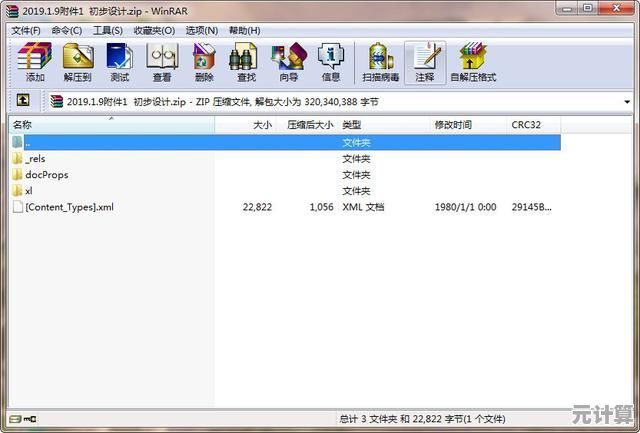Show archive 信息 (Info) icon
Image resolution: width=640 pixels, height=433 pixels.
[331, 62]
